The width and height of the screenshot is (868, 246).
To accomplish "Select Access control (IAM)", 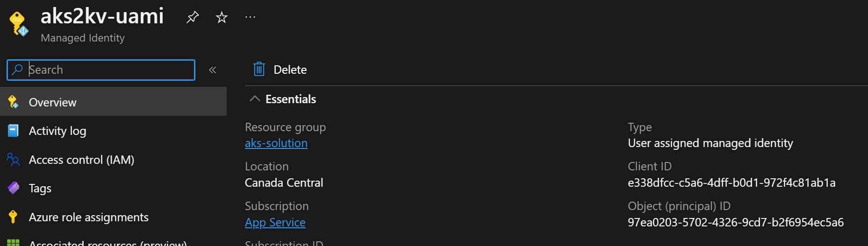I will pyautogui.click(x=81, y=160).
